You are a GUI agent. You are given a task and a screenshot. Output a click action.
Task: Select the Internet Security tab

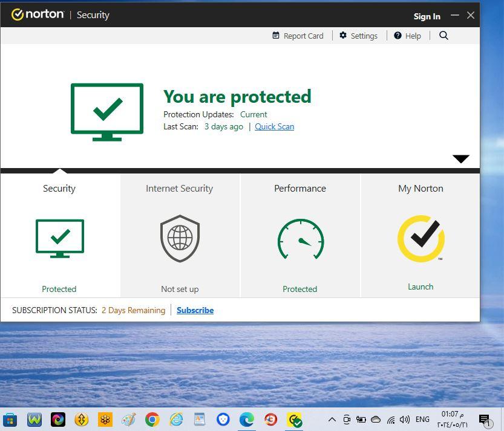[x=180, y=235]
